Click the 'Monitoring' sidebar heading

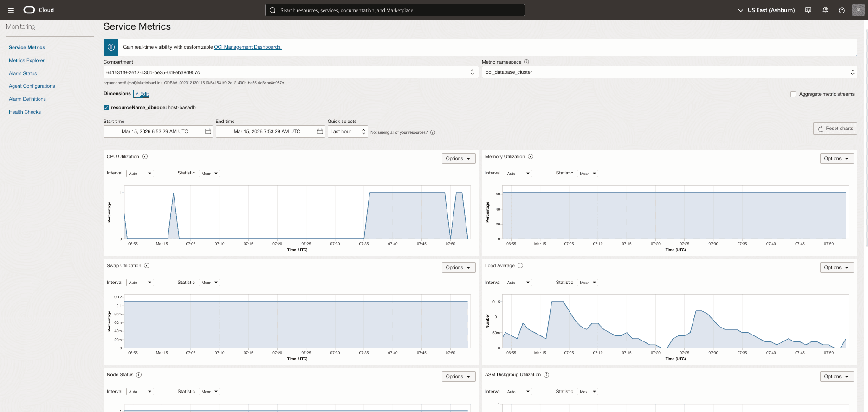point(21,26)
